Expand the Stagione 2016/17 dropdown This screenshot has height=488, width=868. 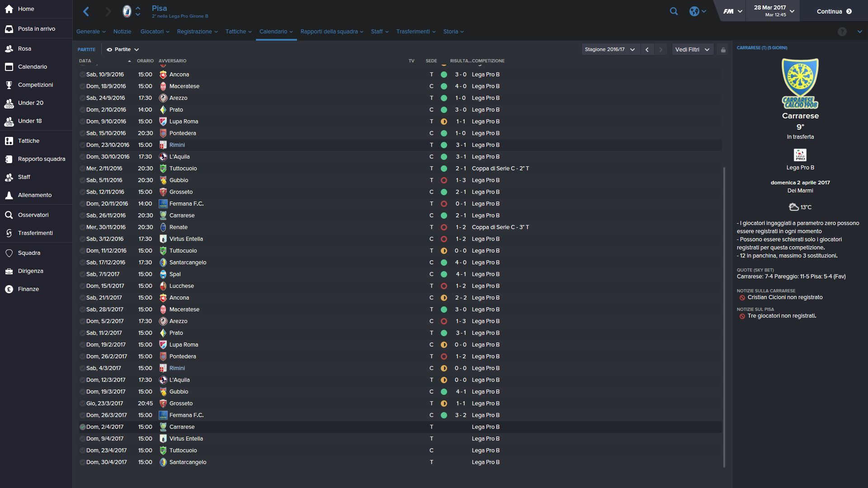610,50
